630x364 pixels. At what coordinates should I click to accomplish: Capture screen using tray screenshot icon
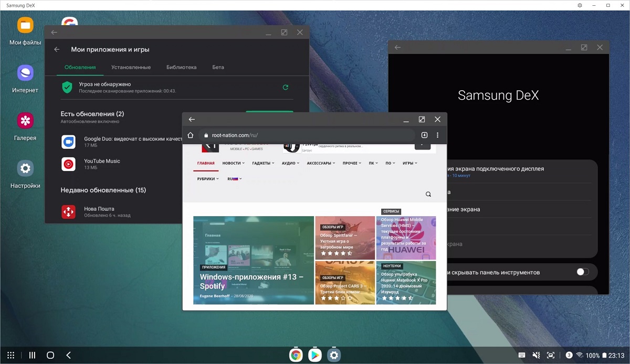coord(551,355)
